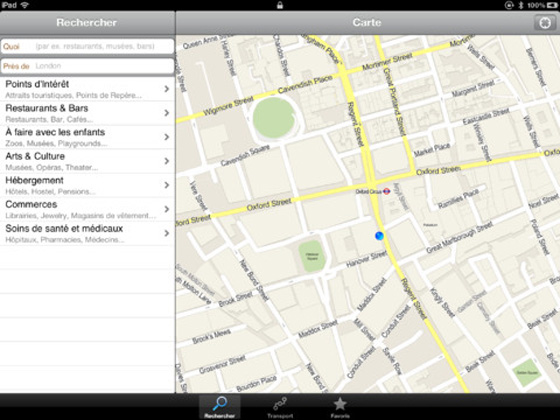Tap the battery icon in status bar
This screenshot has width=560, height=420.
pyautogui.click(x=552, y=5)
